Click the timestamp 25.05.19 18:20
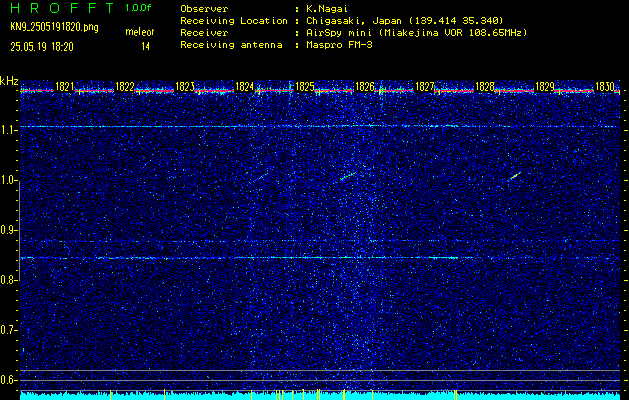Screen dimensions: 629x400 pos(42,47)
